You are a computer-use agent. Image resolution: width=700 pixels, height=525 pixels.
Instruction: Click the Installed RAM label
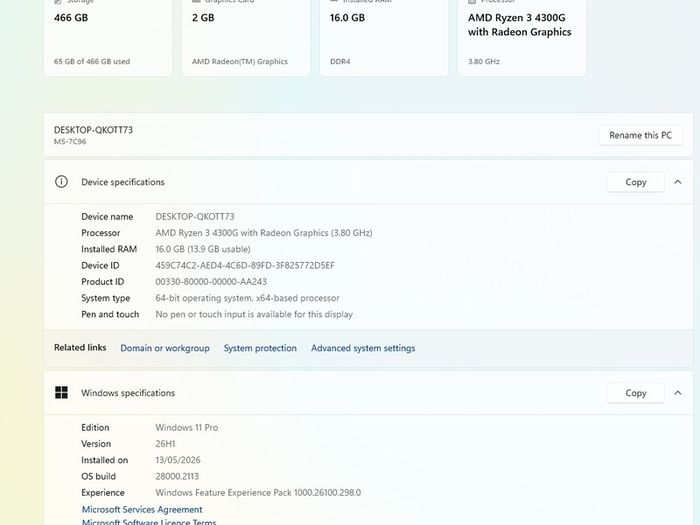[109, 249]
